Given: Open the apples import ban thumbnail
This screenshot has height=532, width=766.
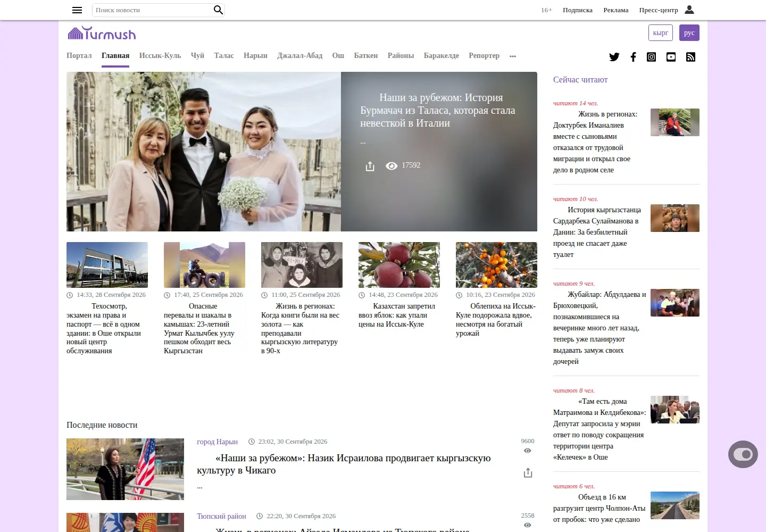Looking at the screenshot, I should 399,265.
